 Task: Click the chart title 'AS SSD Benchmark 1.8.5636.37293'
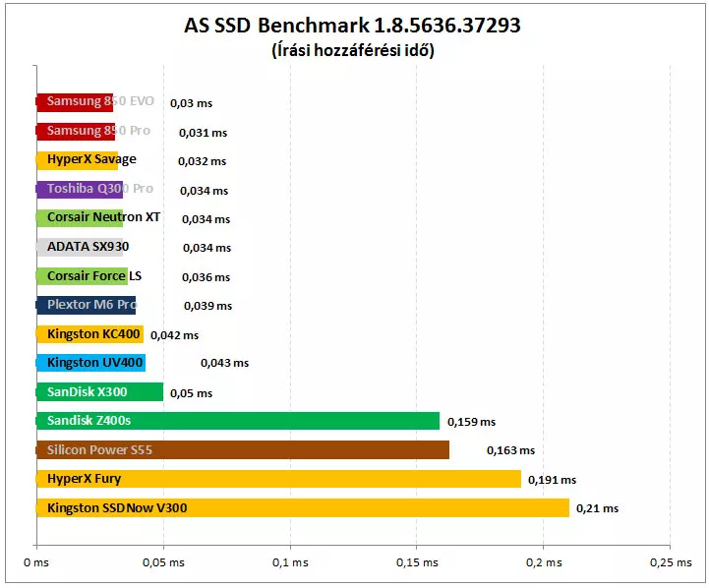coord(352,26)
